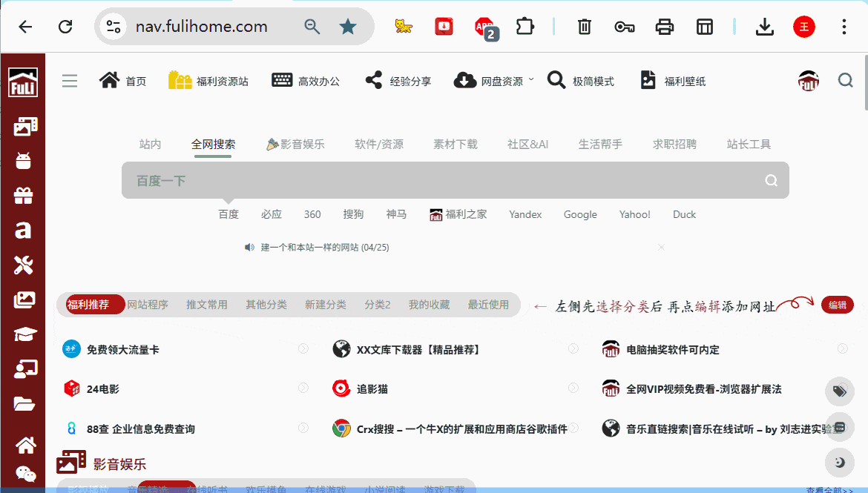Toggle dark mode with the moon icon
868x493 pixels.
839,463
